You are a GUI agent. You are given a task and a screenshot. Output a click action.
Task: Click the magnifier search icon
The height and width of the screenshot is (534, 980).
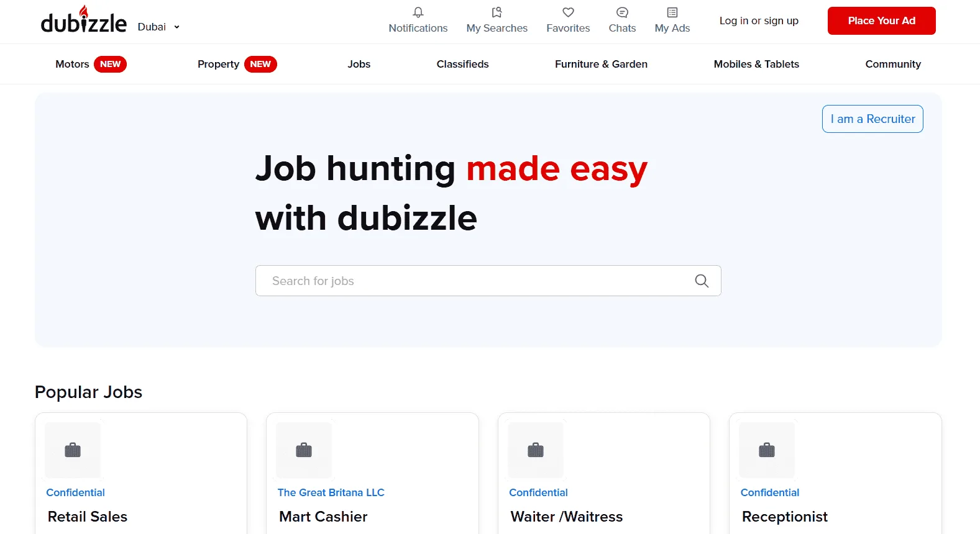coord(702,281)
